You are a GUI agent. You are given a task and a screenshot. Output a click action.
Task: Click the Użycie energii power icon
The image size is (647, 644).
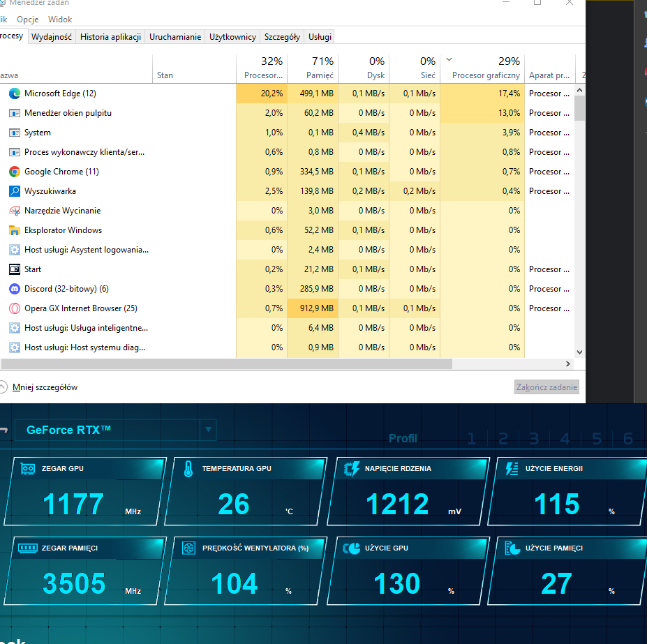[x=512, y=469]
